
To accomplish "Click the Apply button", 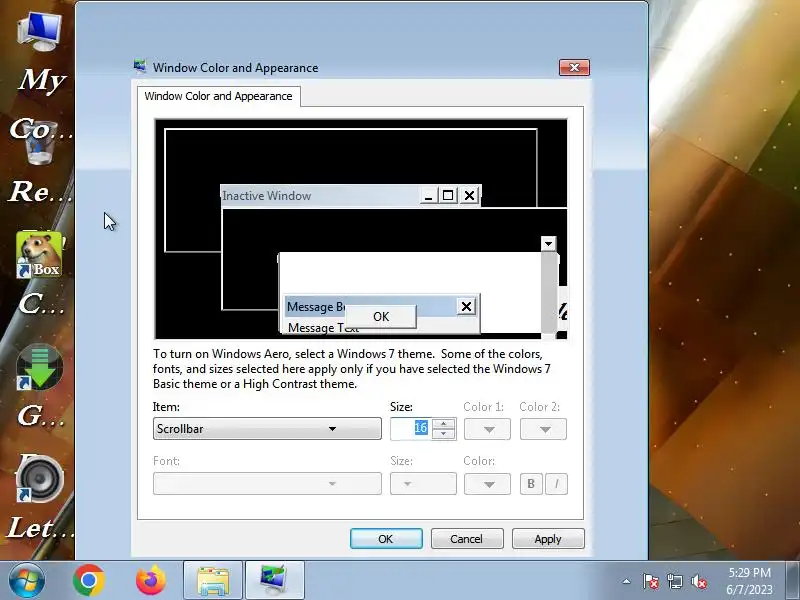I will click(548, 539).
